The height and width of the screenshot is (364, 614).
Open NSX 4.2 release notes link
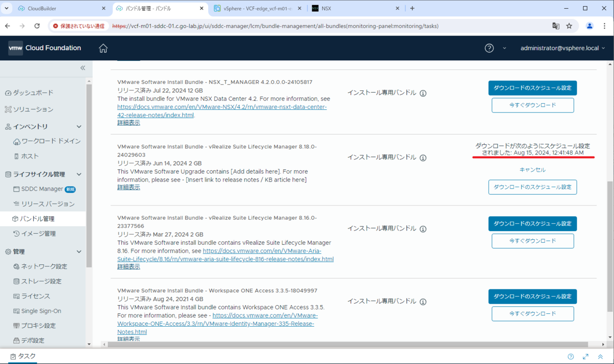coord(222,111)
